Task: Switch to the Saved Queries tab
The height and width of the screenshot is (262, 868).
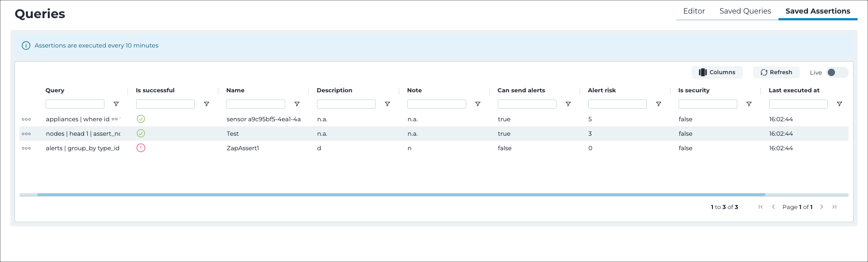Action: pyautogui.click(x=745, y=11)
